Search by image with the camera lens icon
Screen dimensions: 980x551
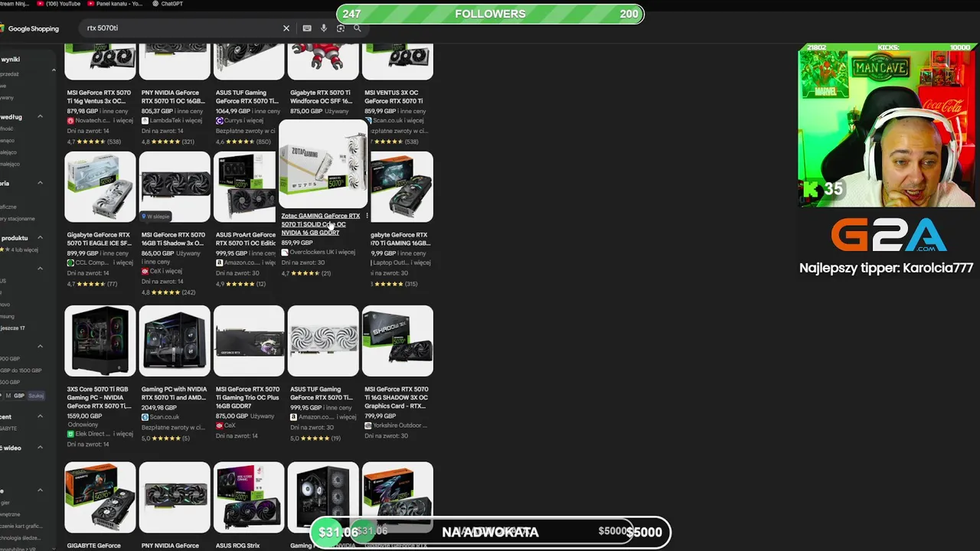click(341, 28)
